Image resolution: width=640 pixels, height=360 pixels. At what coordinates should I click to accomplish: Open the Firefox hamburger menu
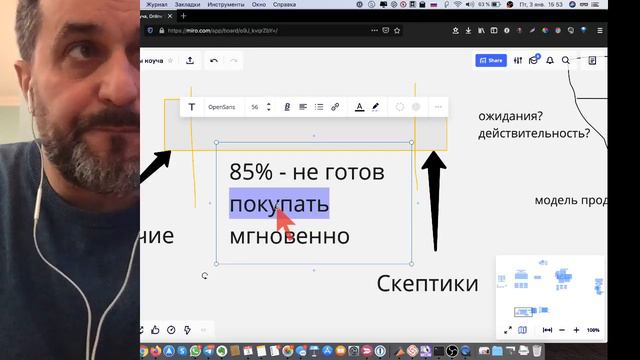[600, 30]
